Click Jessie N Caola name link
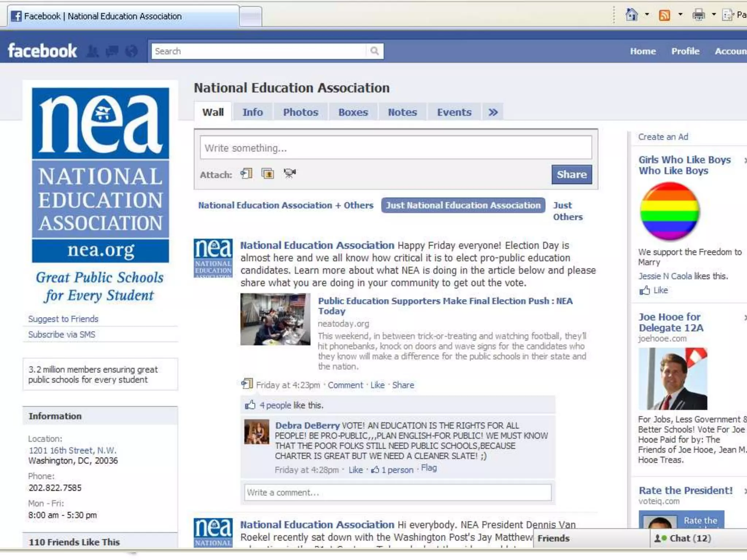747x560 pixels. (x=665, y=276)
